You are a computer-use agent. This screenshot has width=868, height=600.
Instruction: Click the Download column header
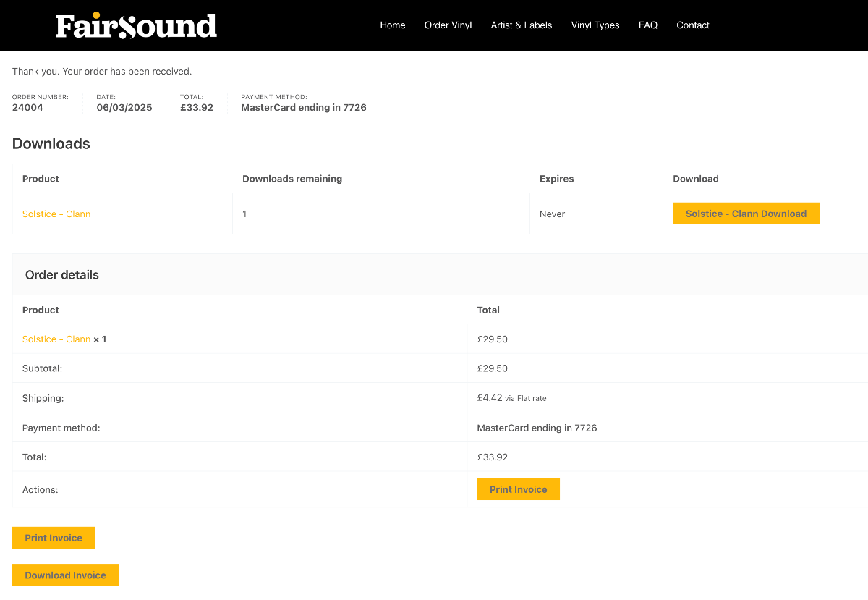tap(696, 179)
